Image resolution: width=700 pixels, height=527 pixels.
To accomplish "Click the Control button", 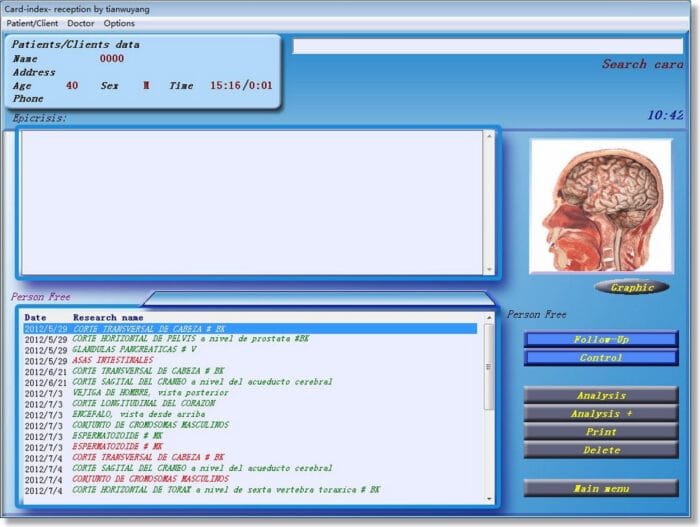I will click(x=601, y=358).
